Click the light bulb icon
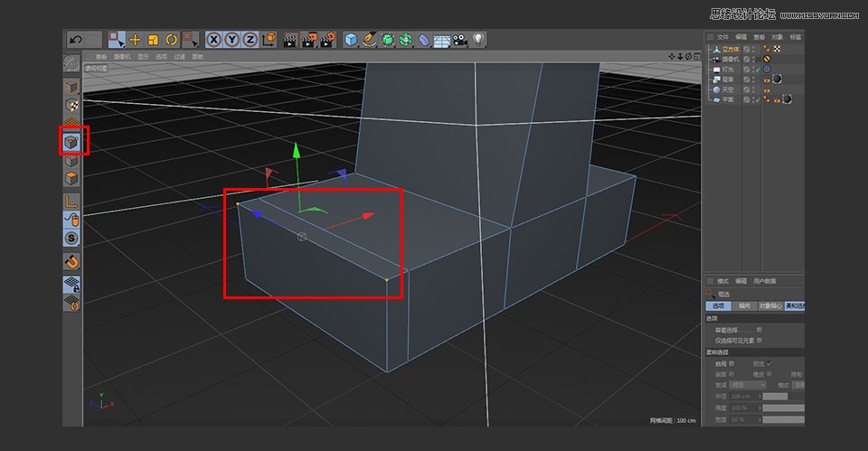This screenshot has width=868, height=451. click(x=478, y=39)
